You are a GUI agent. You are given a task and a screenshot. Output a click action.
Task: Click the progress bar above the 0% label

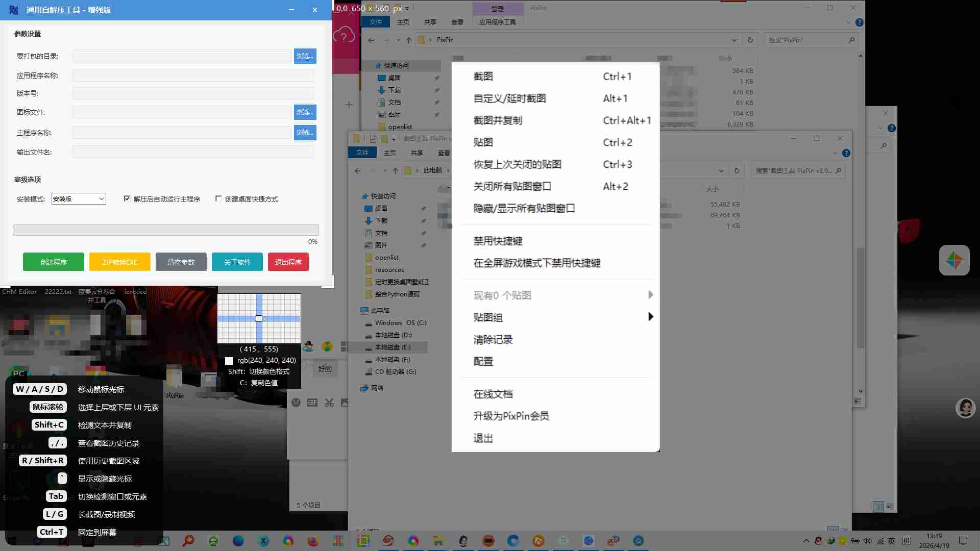[165, 230]
